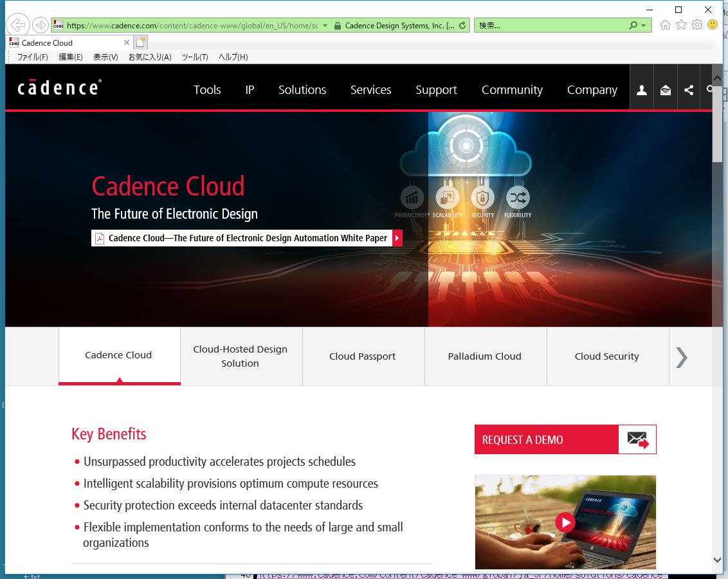Select the Cadence Cloud section tab
The height and width of the screenshot is (579, 728).
pyautogui.click(x=120, y=356)
